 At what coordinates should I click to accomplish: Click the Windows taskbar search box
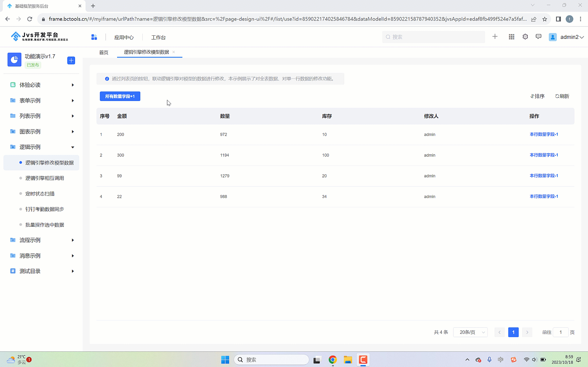click(x=271, y=360)
